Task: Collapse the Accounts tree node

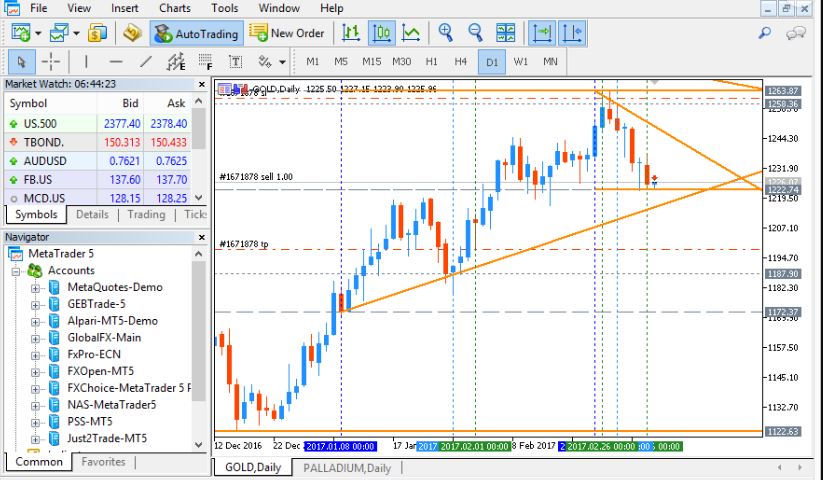Action: tap(16, 271)
